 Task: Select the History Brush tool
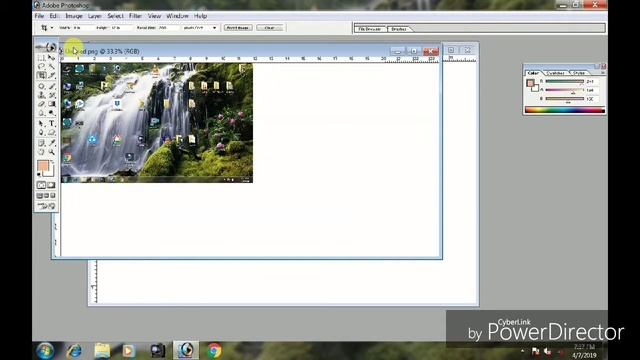pos(51,95)
